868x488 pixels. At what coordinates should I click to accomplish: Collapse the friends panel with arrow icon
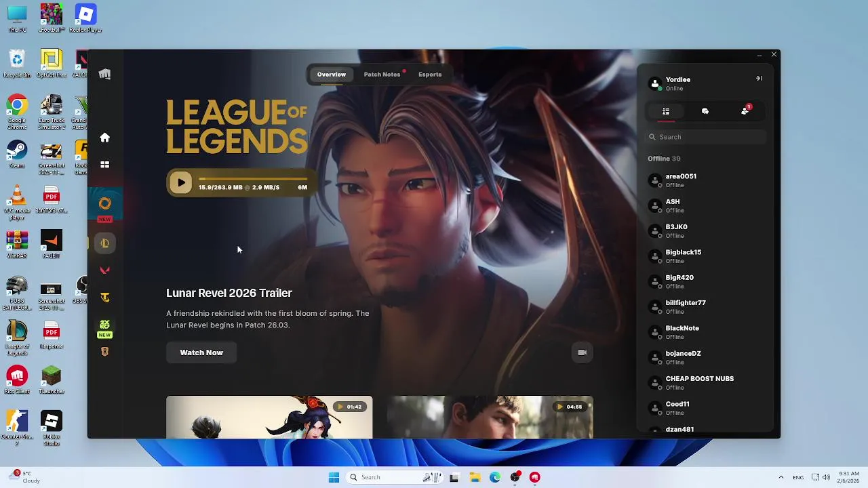tap(759, 79)
